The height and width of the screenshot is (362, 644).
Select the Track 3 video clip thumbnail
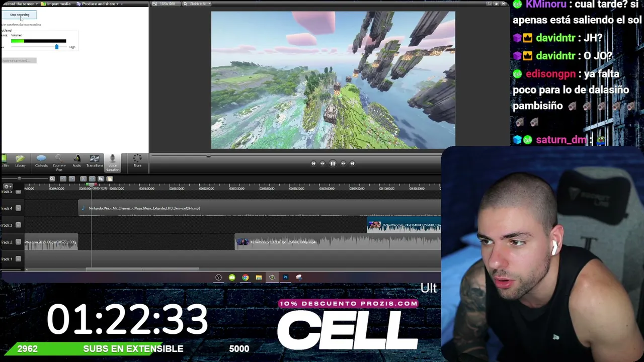(374, 226)
